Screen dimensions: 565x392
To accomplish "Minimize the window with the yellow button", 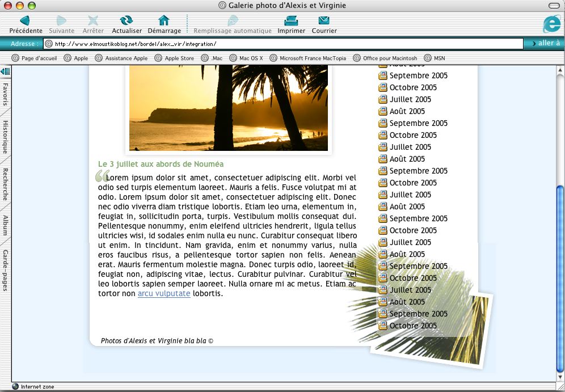I will 20,6.
